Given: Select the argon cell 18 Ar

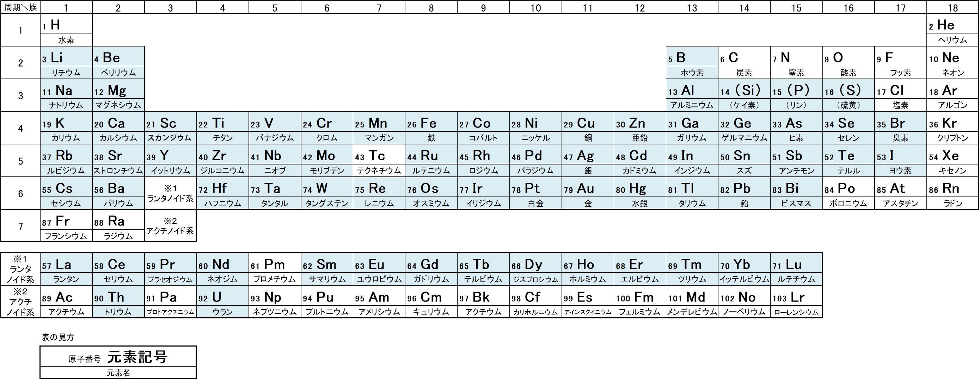Looking at the screenshot, I should pyautogui.click(x=953, y=95).
